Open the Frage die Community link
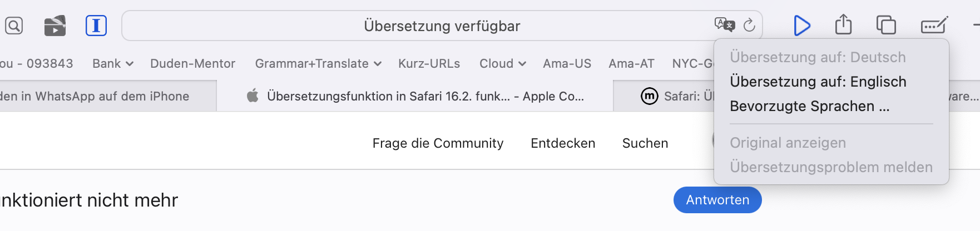The image size is (980, 231). (x=438, y=143)
